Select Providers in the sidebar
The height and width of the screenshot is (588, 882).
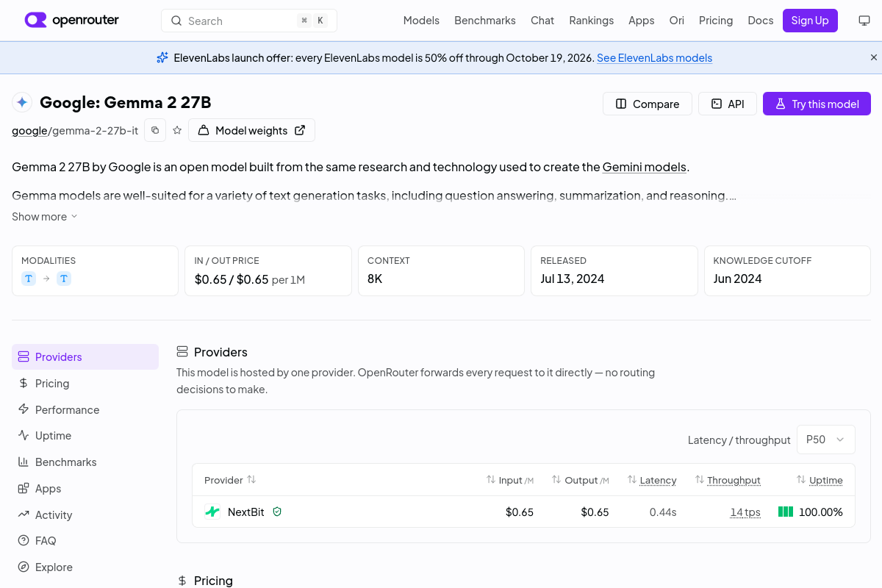point(85,356)
